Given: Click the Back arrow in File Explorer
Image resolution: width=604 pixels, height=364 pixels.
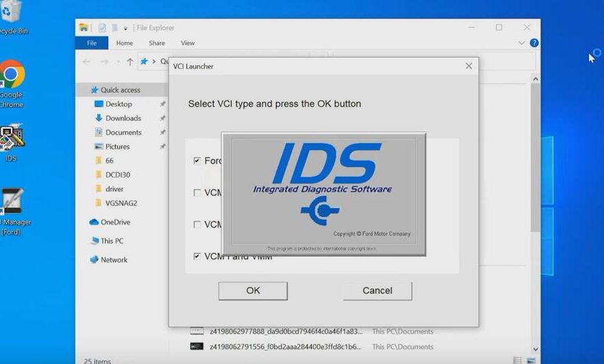Looking at the screenshot, I should point(86,62).
